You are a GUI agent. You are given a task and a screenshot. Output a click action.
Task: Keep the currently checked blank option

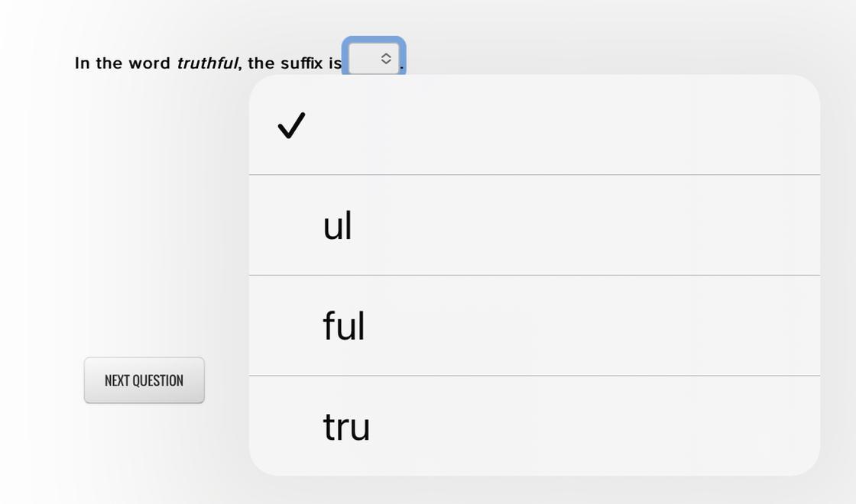534,125
